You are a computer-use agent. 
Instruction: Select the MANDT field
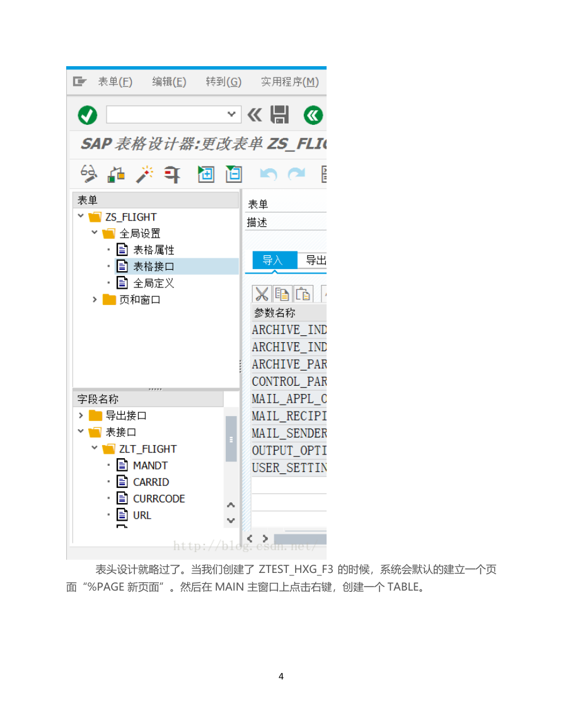point(150,465)
